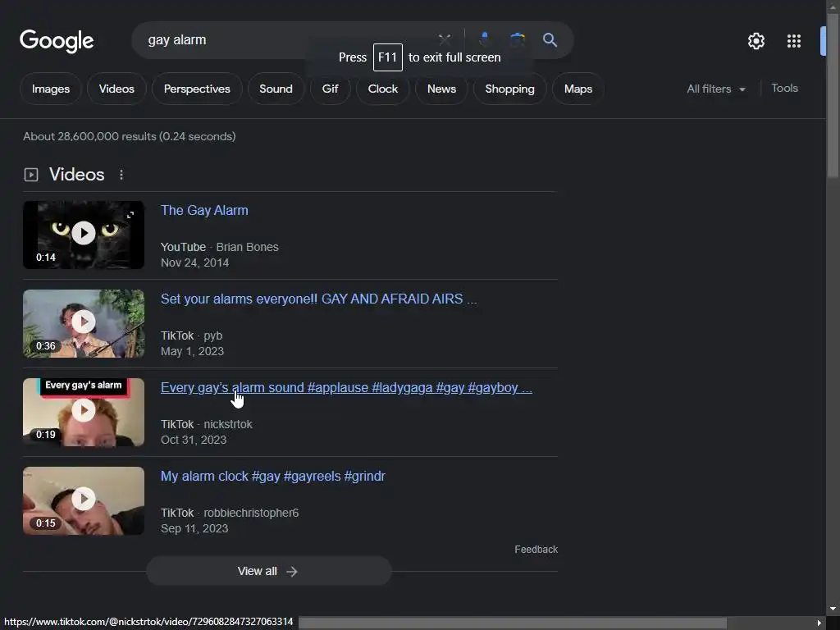
Task: Open Google apps grid icon
Action: click(794, 41)
